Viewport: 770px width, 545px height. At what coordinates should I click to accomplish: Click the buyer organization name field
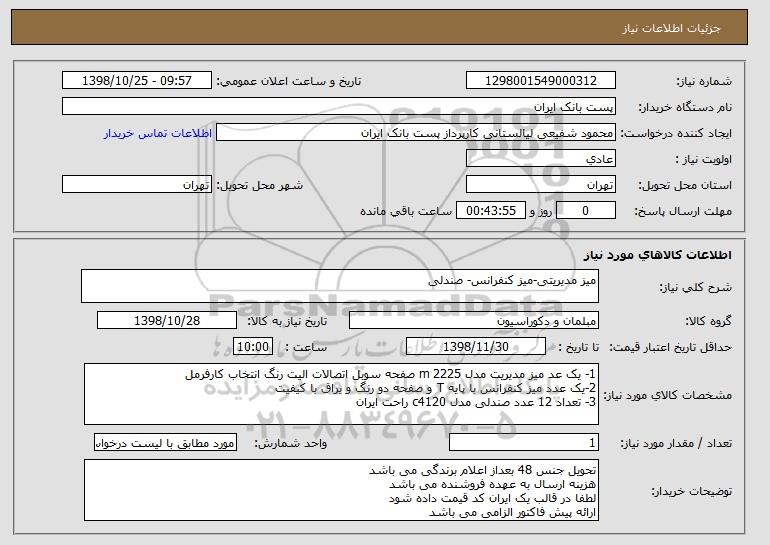tap(339, 107)
